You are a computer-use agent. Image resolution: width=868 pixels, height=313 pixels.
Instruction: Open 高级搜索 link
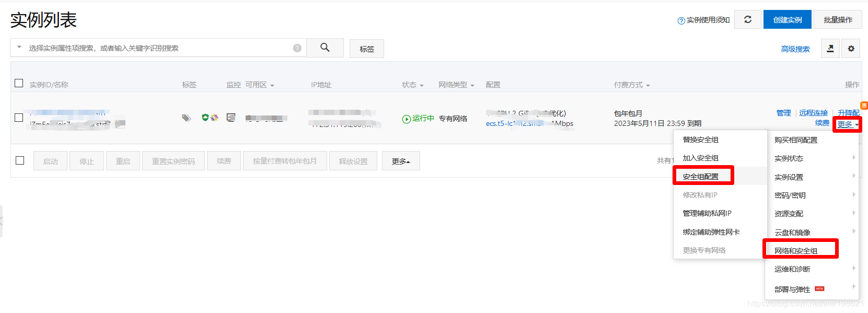coord(795,49)
